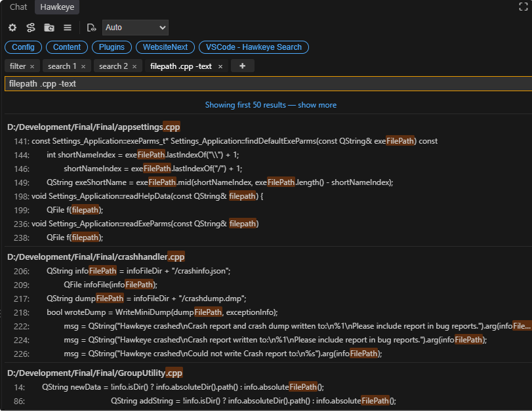The width and height of the screenshot is (532, 412).
Task: Choose the VSCode - Hawkeye Search button
Action: tap(254, 47)
